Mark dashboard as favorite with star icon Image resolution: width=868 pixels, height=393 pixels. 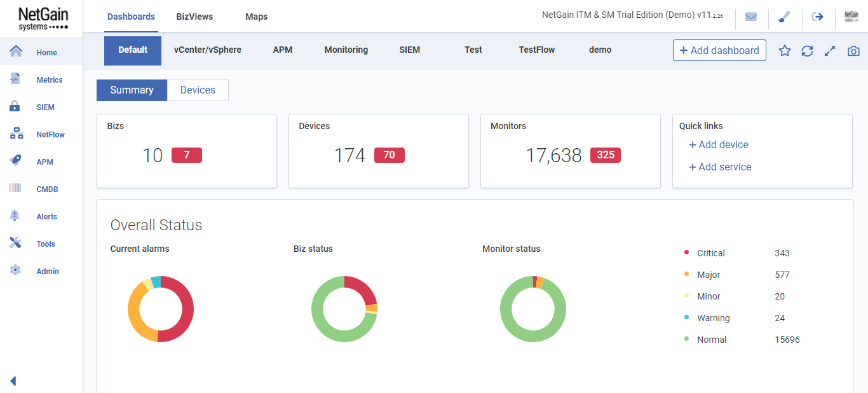pos(785,51)
